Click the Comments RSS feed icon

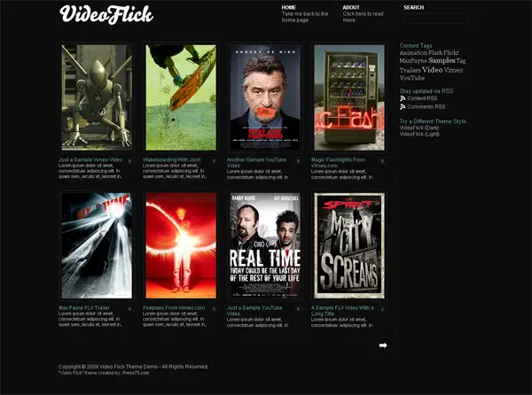click(x=403, y=107)
